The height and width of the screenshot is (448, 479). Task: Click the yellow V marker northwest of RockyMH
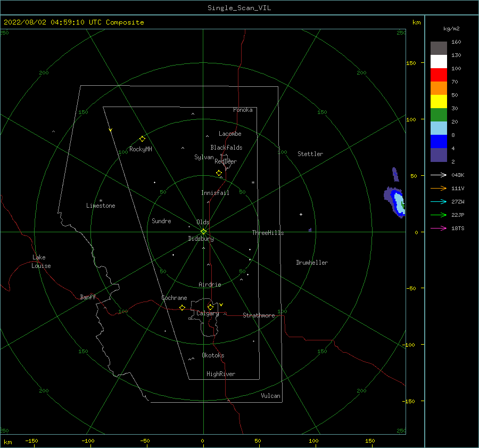click(111, 130)
